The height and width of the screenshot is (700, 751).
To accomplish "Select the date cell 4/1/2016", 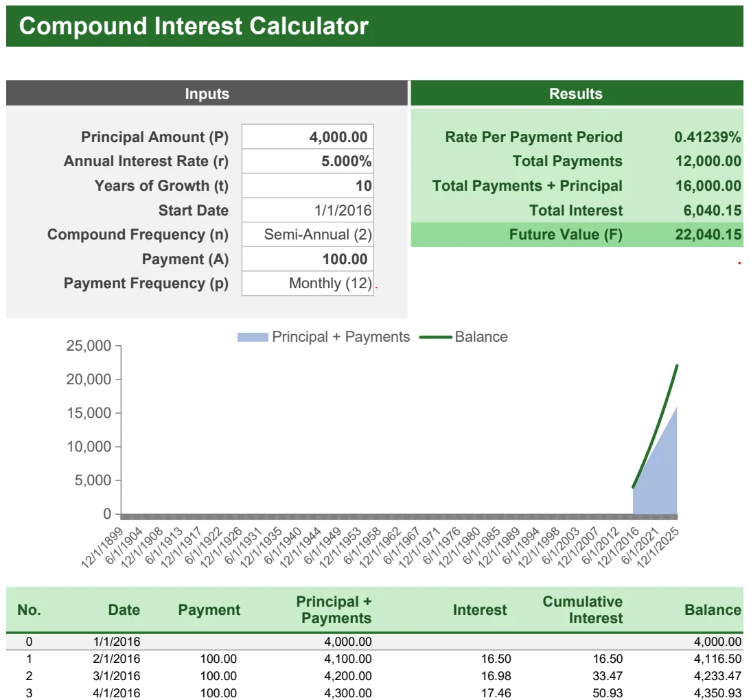I will pyautogui.click(x=117, y=693).
